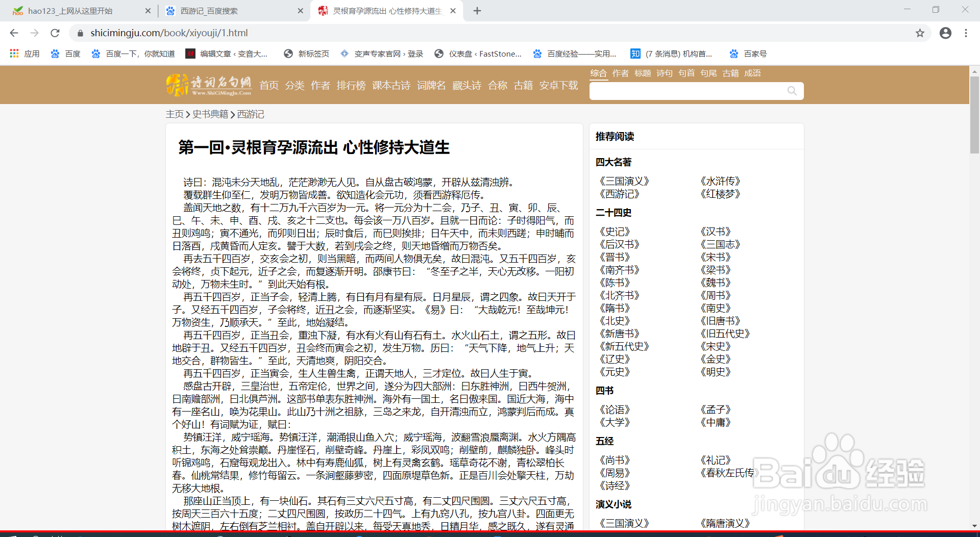Click the address bar URL
The image size is (980, 537).
coord(169,33)
